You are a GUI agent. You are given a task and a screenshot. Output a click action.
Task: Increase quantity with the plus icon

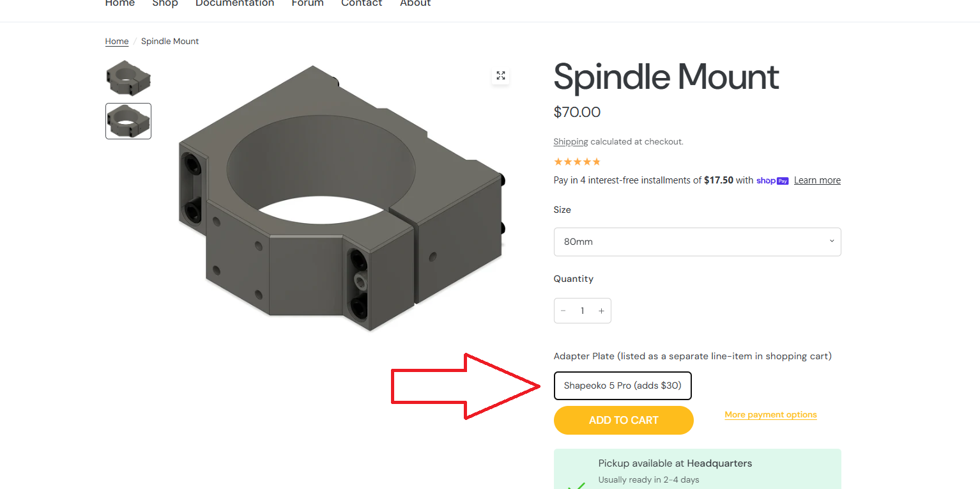coord(601,311)
